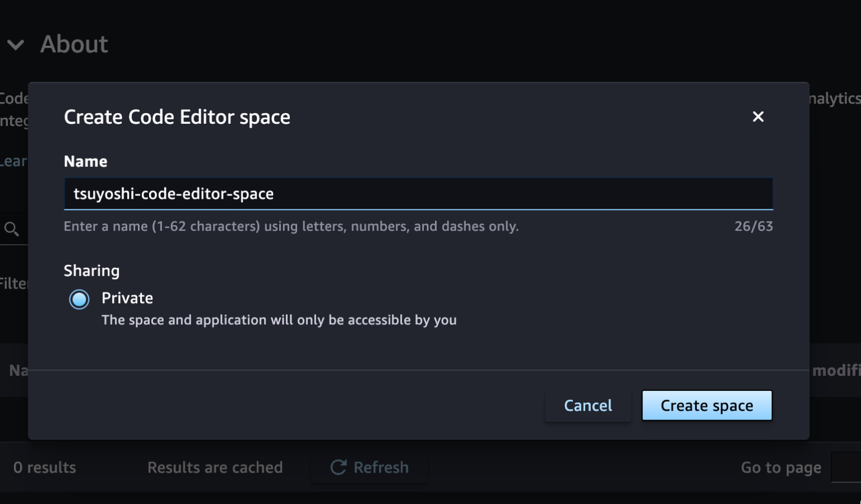This screenshot has width=861, height=504.
Task: Click the 0 results label
Action: click(44, 467)
